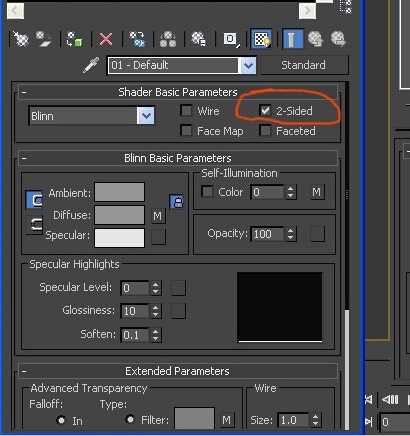410x436 pixels.
Task: Click the Specular Level value field
Action: 135,288
